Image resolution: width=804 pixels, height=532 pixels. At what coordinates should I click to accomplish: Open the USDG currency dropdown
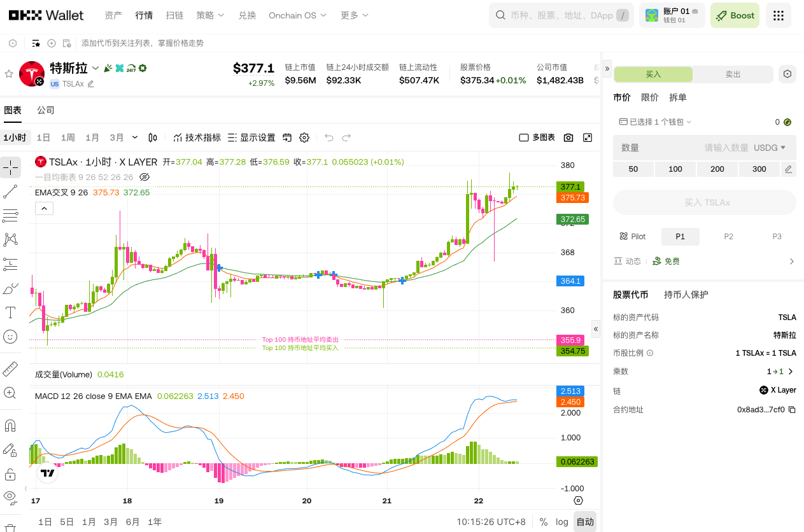(770, 148)
